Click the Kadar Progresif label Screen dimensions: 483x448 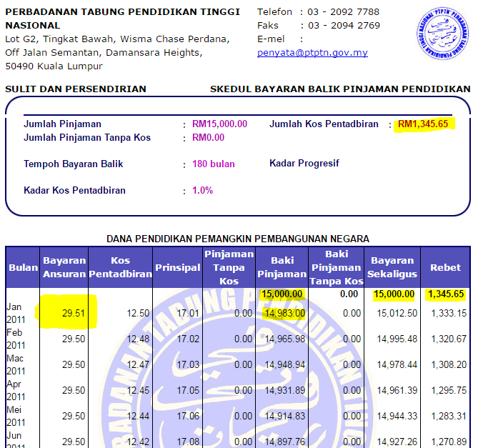[x=304, y=164]
